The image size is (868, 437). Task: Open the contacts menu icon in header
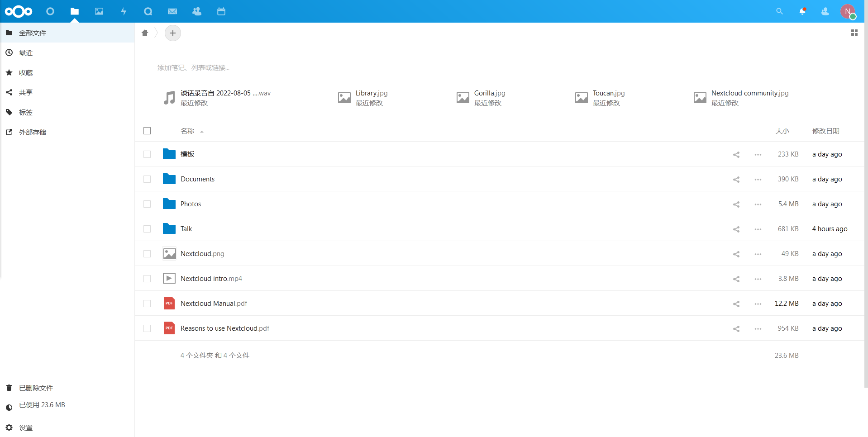pyautogui.click(x=825, y=11)
